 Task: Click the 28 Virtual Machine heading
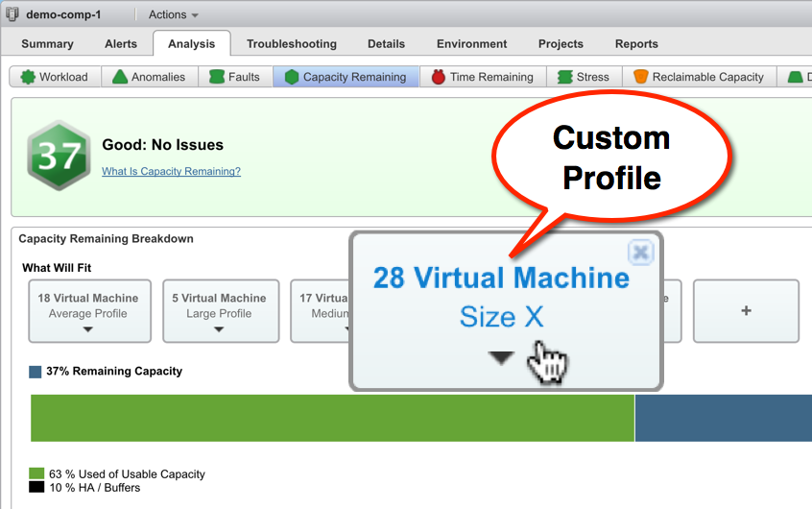point(501,278)
